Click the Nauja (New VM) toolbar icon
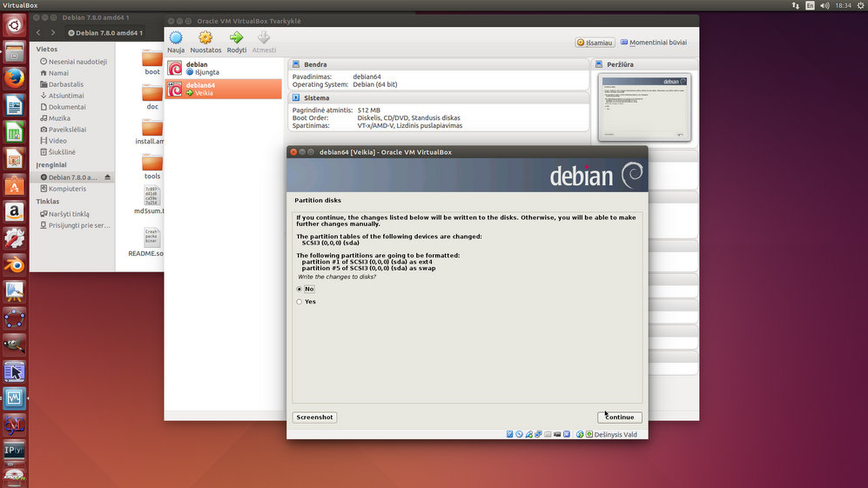Viewport: 868px width, 488px height. click(x=176, y=38)
